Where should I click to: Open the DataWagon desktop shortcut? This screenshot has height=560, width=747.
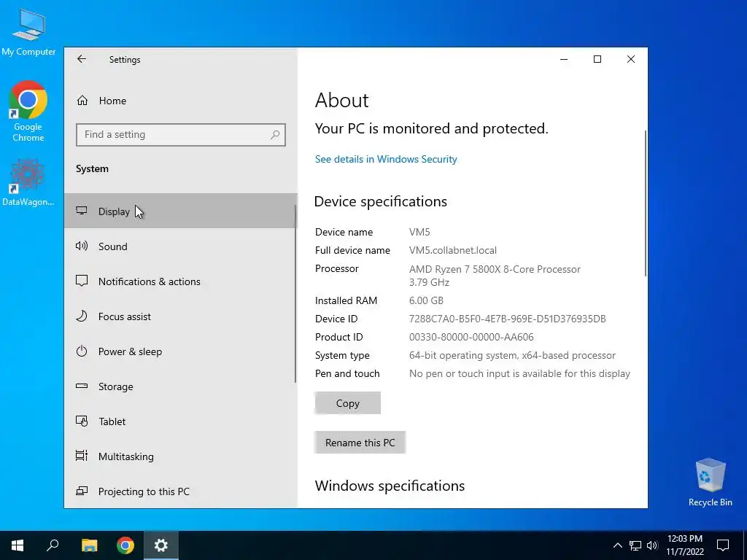(x=28, y=182)
